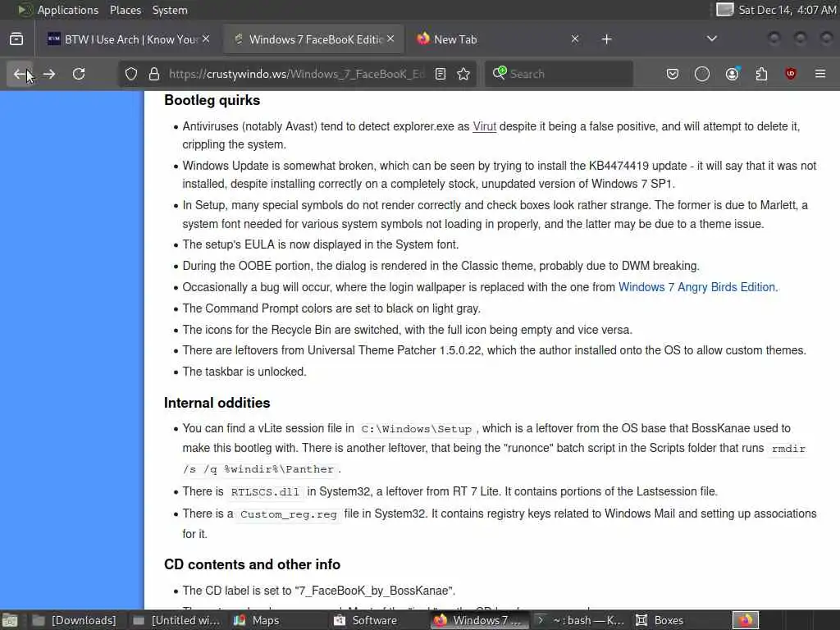This screenshot has height=630, width=840.
Task: View site security lock information
Action: tap(154, 74)
